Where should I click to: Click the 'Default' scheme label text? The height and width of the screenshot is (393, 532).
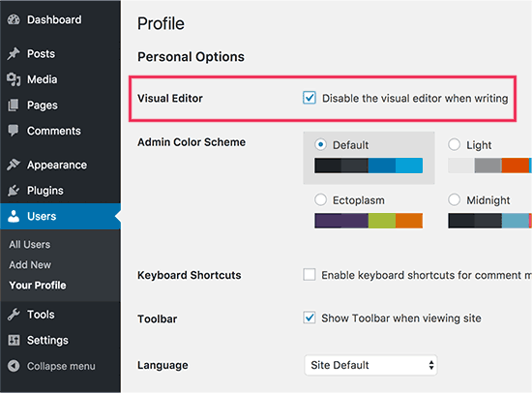click(350, 145)
